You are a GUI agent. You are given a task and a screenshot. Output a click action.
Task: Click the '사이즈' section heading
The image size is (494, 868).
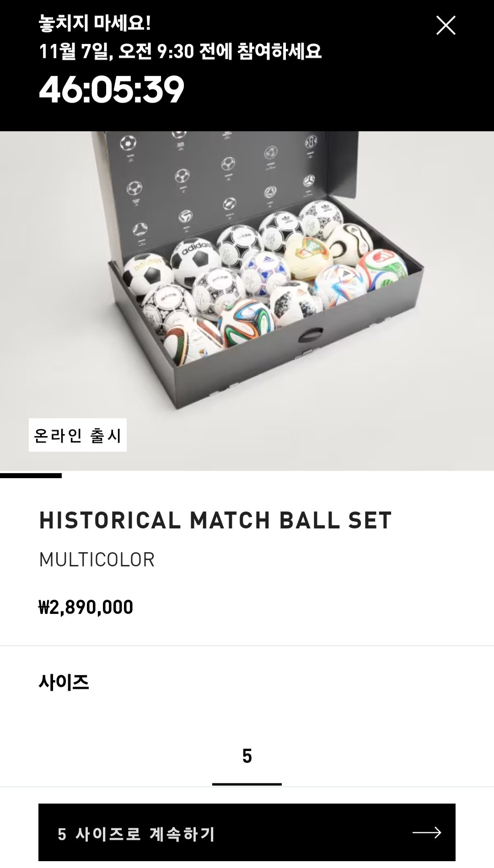click(64, 682)
